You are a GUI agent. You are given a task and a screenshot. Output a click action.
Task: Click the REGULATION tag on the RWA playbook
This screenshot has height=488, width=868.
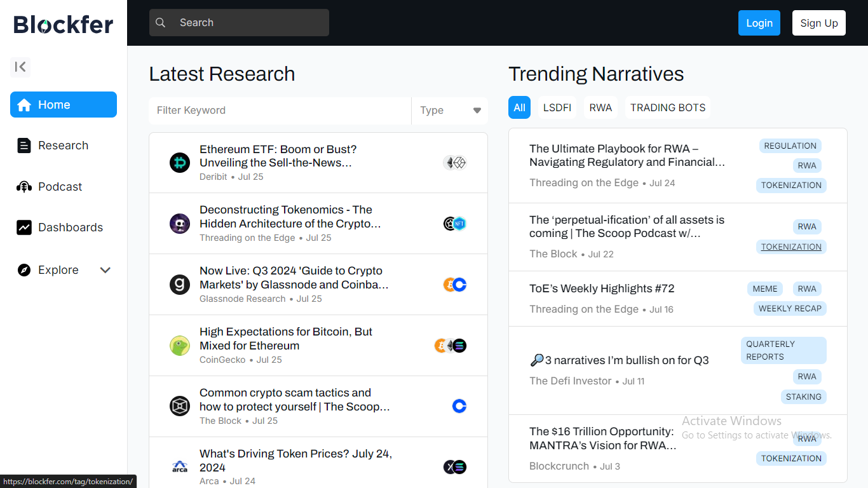pos(790,146)
